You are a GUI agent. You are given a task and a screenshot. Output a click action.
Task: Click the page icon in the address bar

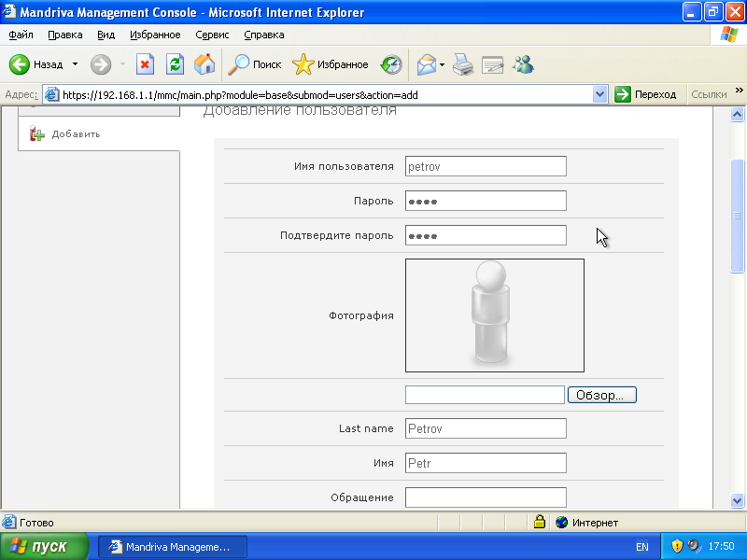click(51, 95)
